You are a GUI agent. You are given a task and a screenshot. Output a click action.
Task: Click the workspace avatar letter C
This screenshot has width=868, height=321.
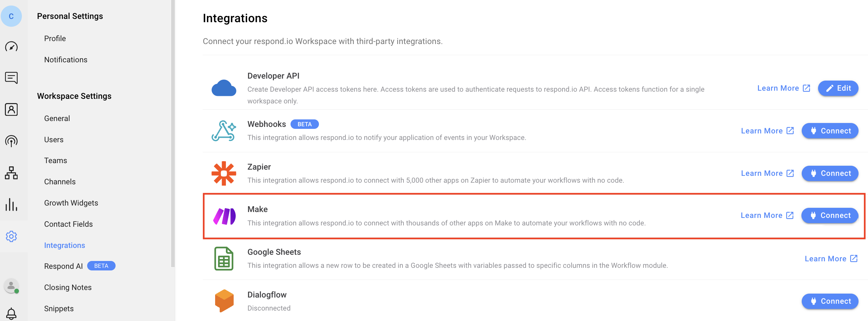pyautogui.click(x=11, y=16)
